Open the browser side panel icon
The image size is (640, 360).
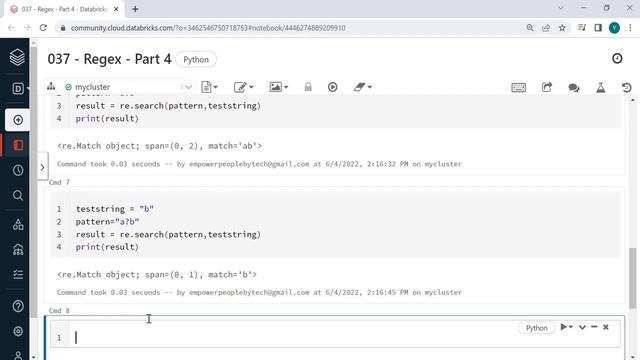coord(598,28)
